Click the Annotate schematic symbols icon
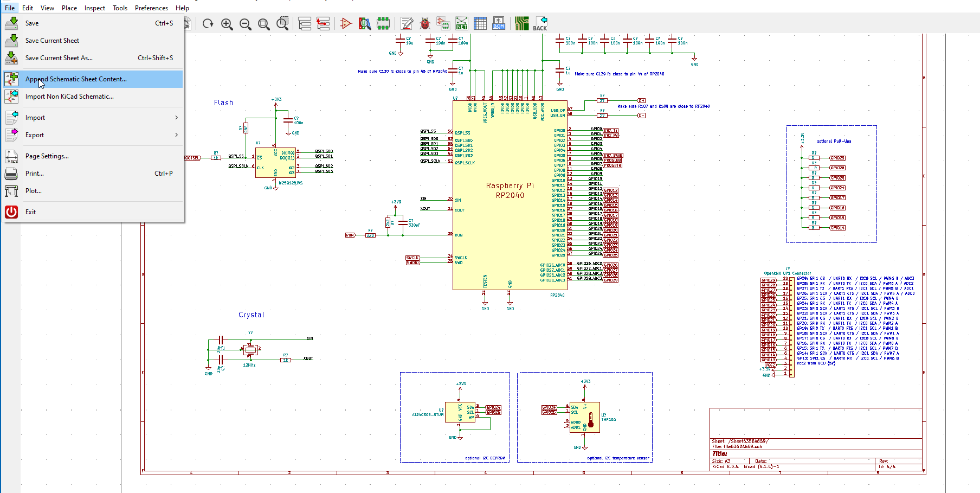 click(x=407, y=23)
